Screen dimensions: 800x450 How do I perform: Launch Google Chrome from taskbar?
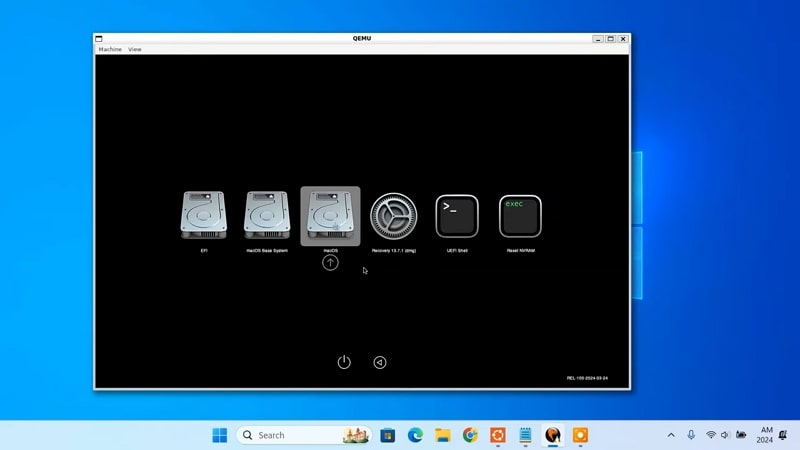coord(470,435)
